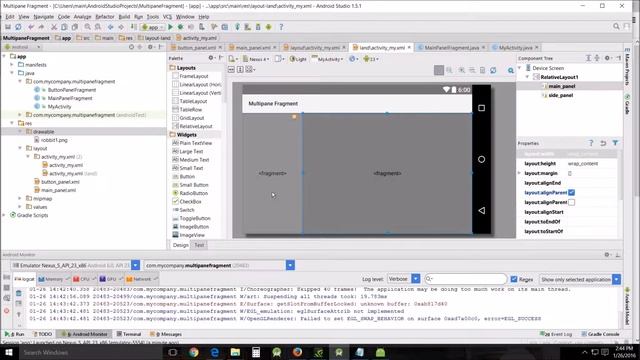This screenshot has width=640, height=360.
Task: Click the main toolbar SDK Manager icon
Action: click(x=258, y=27)
